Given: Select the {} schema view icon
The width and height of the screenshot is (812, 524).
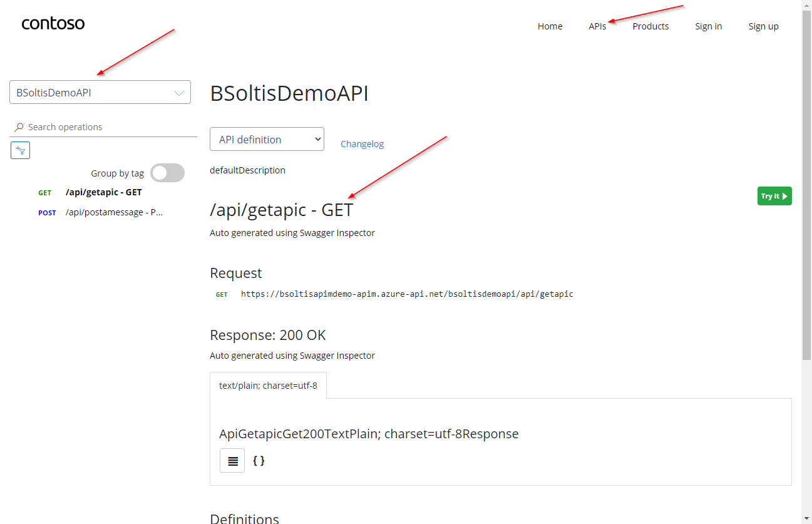Looking at the screenshot, I should [259, 460].
